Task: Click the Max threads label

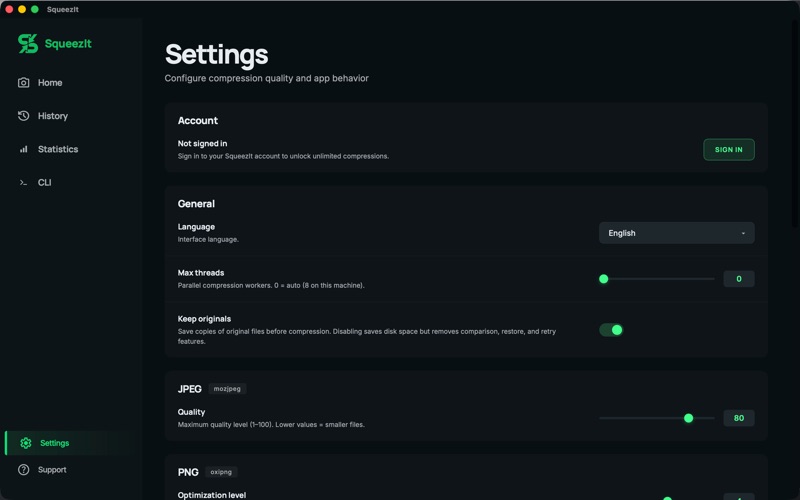Action: 201,273
